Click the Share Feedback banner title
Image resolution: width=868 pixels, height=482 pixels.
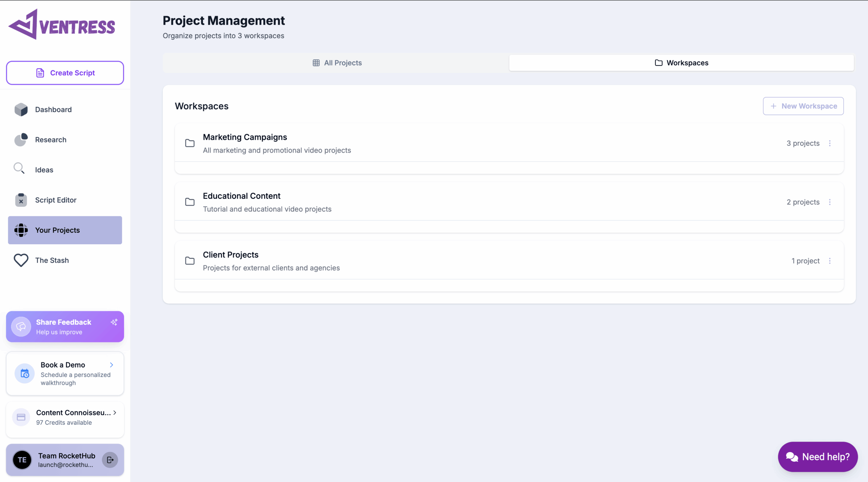(x=64, y=322)
